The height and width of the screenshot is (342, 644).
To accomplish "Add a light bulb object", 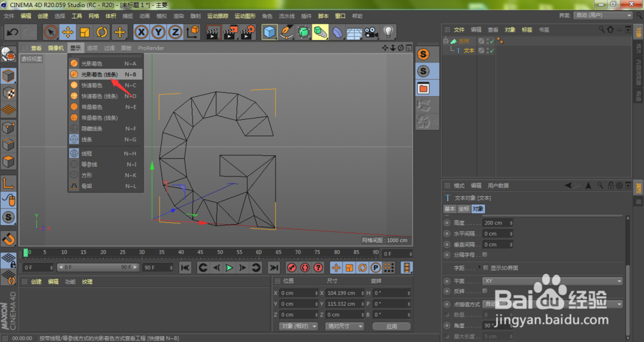I will tap(388, 32).
